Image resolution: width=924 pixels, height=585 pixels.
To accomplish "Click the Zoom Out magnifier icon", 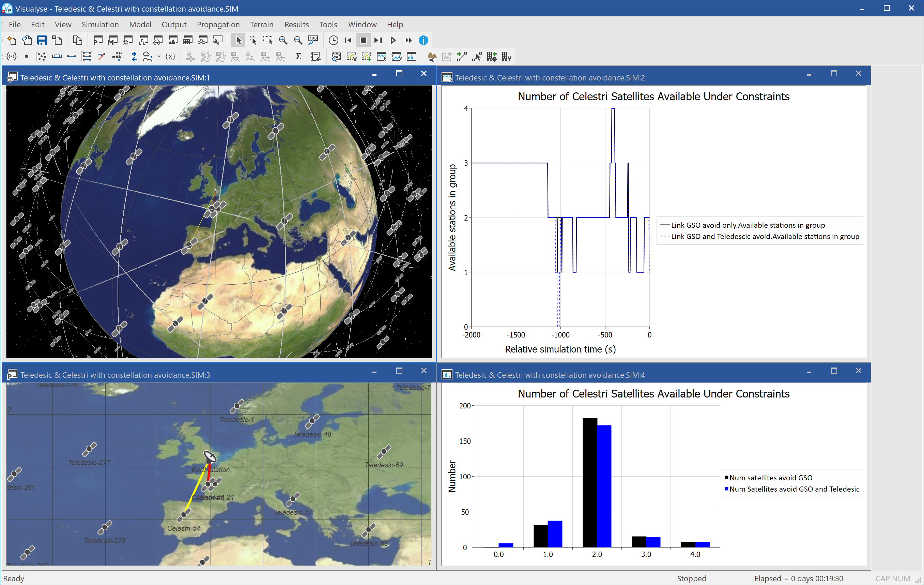I will click(x=298, y=40).
